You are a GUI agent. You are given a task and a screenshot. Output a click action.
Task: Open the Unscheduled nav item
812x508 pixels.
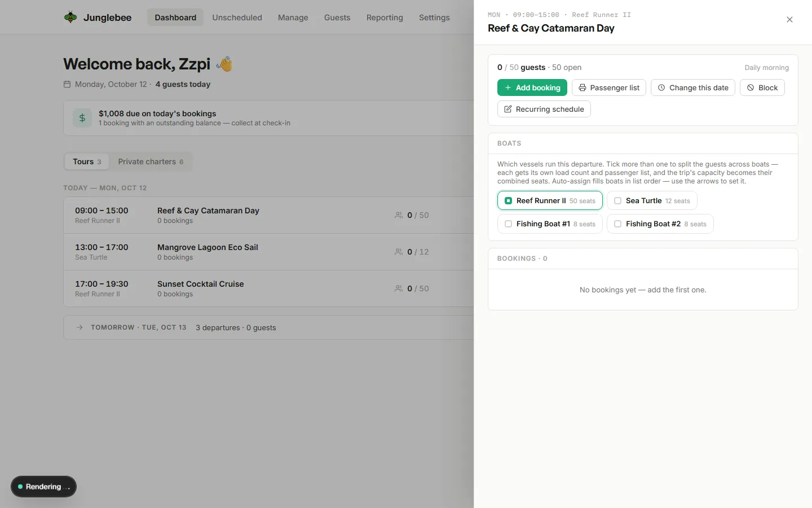click(x=237, y=17)
